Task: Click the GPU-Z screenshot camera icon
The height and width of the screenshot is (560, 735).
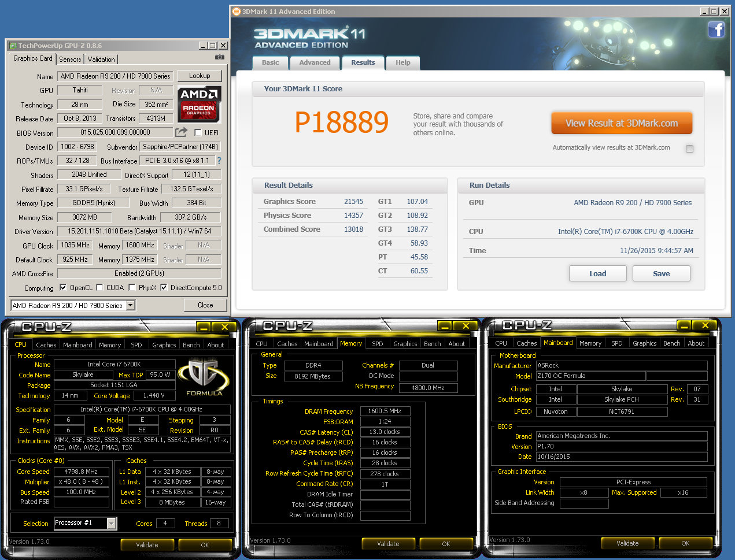Action: pos(220,57)
